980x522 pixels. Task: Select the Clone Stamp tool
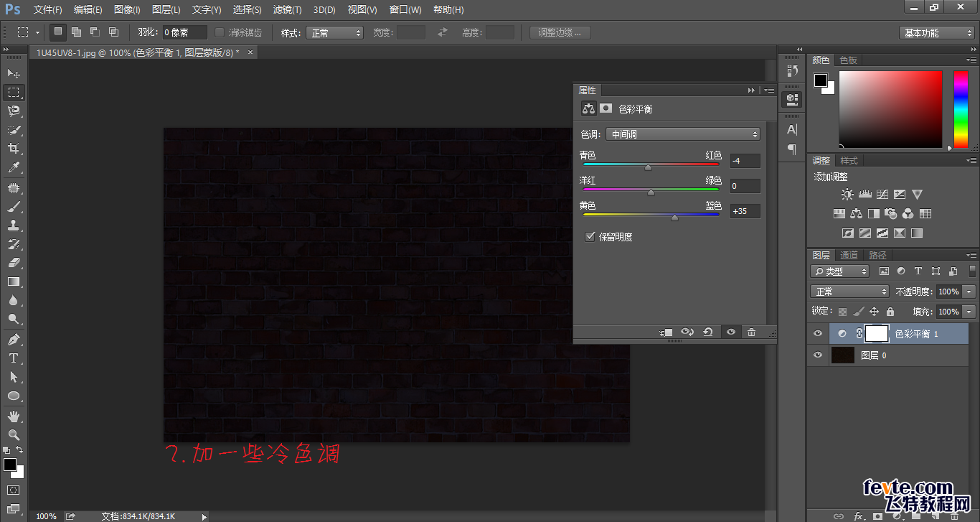click(14, 225)
